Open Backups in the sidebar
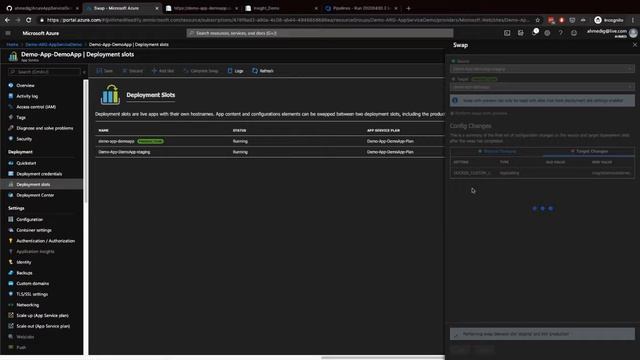640x360 pixels. (x=24, y=273)
